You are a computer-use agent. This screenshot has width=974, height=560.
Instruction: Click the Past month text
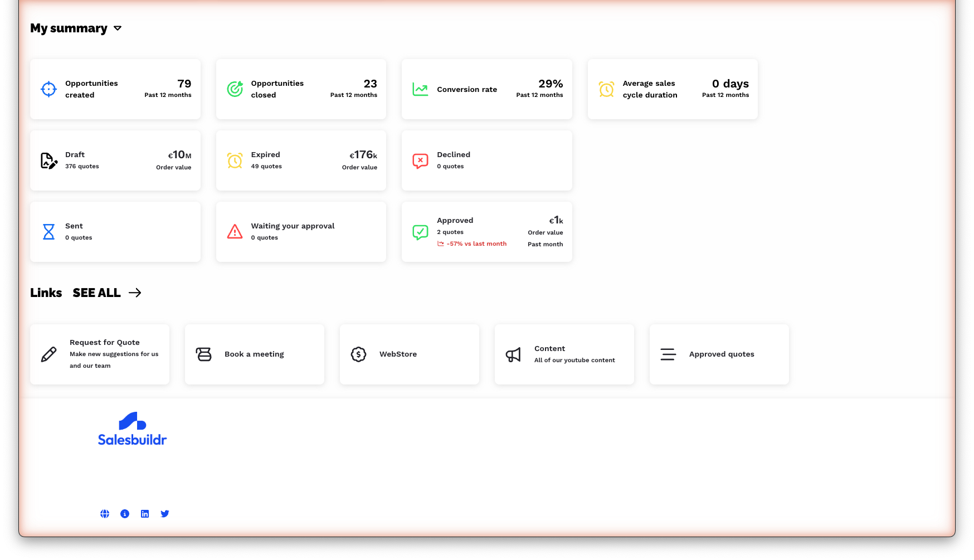click(x=546, y=245)
